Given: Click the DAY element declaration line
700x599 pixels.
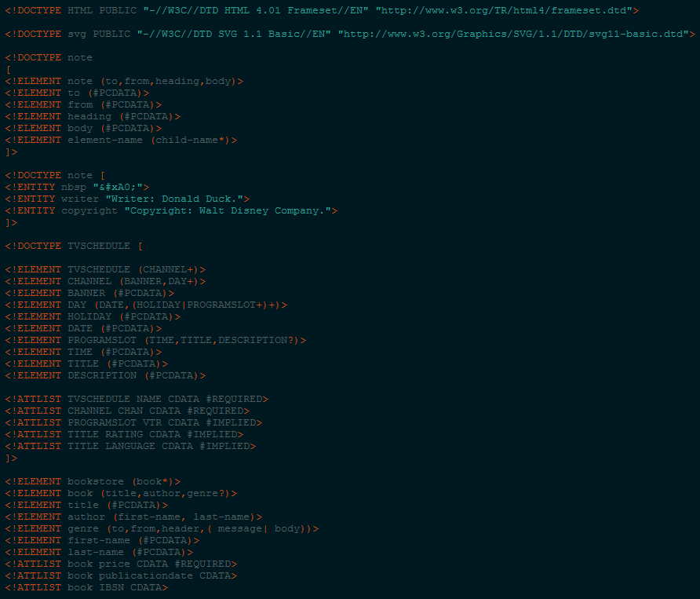Looking at the screenshot, I should 146,305.
